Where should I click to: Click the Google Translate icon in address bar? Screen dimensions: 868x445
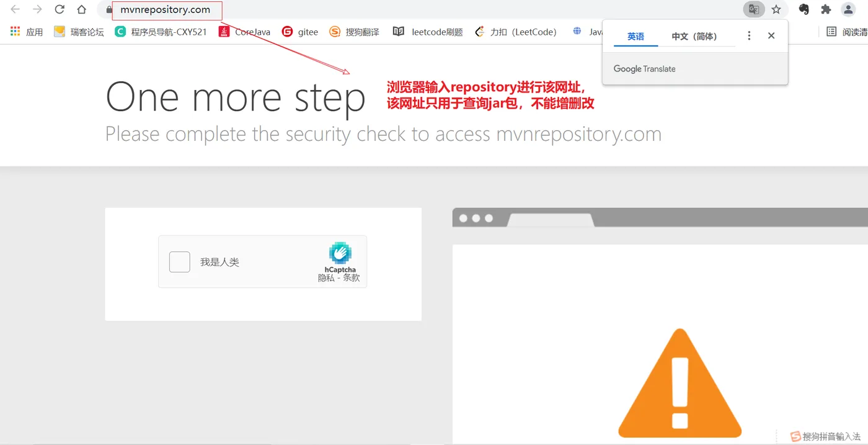754,9
